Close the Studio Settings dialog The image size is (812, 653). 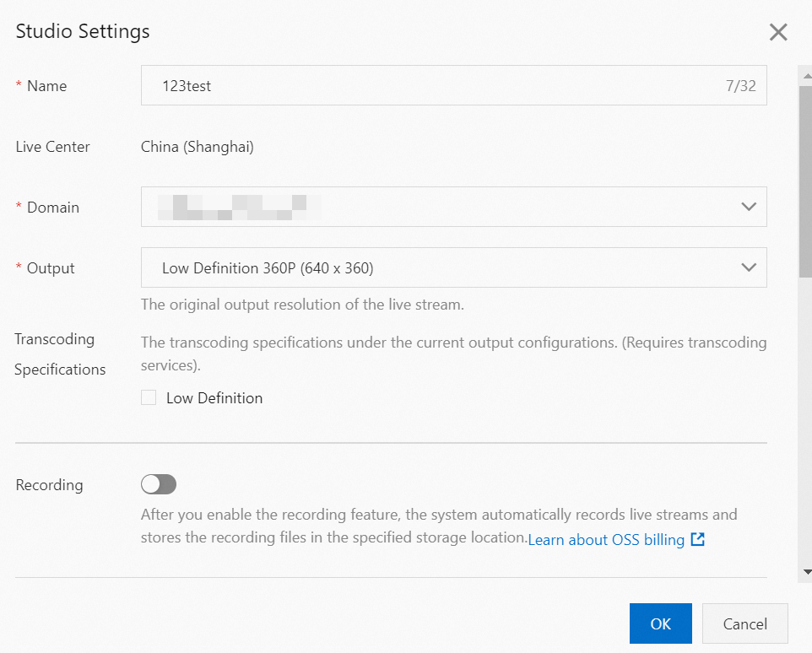click(x=777, y=32)
